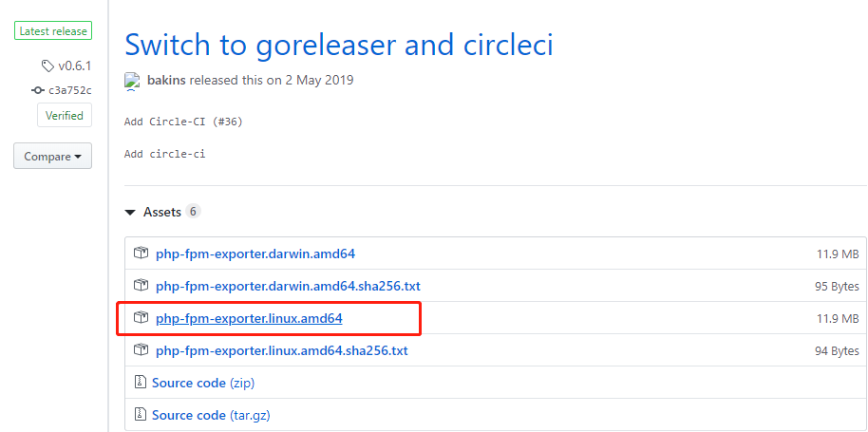Image resolution: width=868 pixels, height=432 pixels.
Task: Open the v0.6.1 tag link
Action: (74, 66)
